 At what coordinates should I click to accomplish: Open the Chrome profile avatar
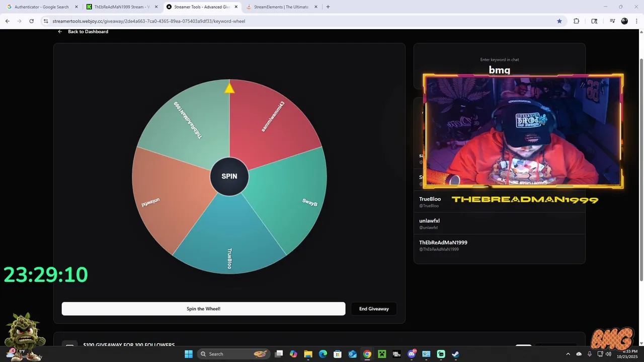pyautogui.click(x=624, y=21)
